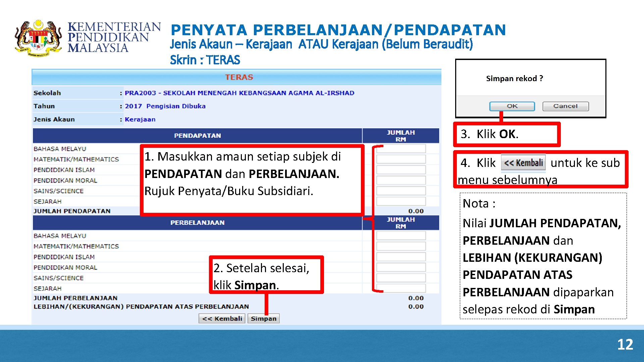Click the SAINS/SCIENCE amount field under PERBELANJAAN
The image size is (644, 362).
[x=401, y=278]
